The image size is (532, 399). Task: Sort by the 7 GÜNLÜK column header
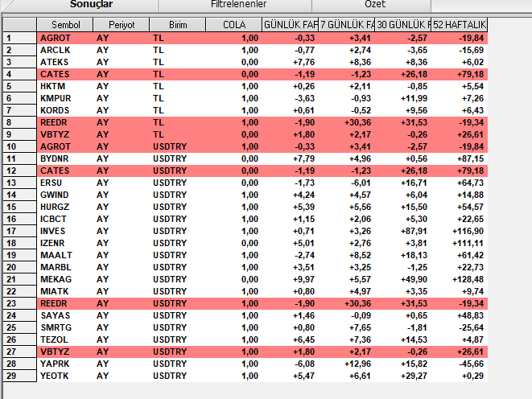point(346,25)
